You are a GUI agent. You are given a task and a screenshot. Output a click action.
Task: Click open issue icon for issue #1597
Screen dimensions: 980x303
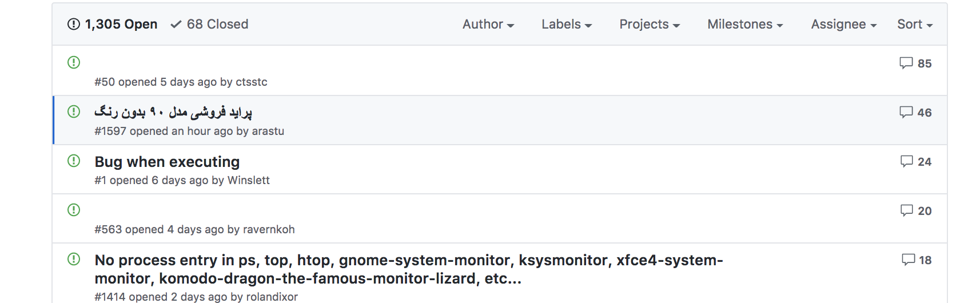pyautogui.click(x=74, y=111)
